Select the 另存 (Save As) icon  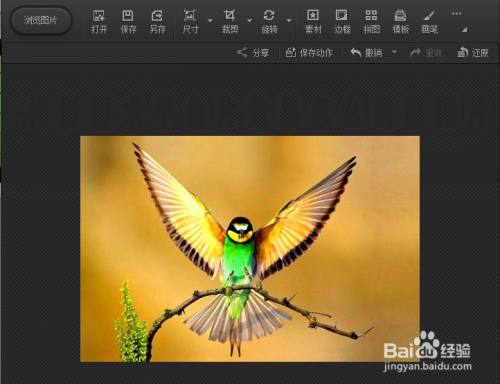[157, 21]
